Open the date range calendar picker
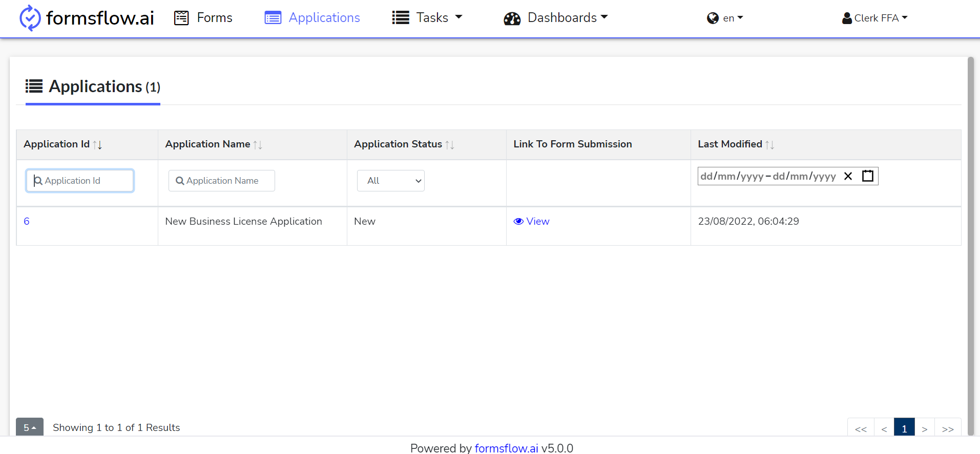Image resolution: width=980 pixels, height=454 pixels. (868, 176)
